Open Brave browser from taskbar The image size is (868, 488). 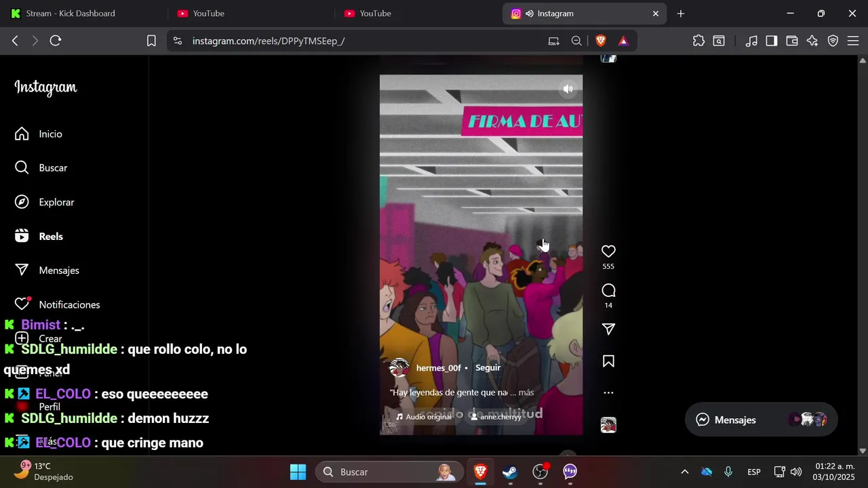[480, 472]
